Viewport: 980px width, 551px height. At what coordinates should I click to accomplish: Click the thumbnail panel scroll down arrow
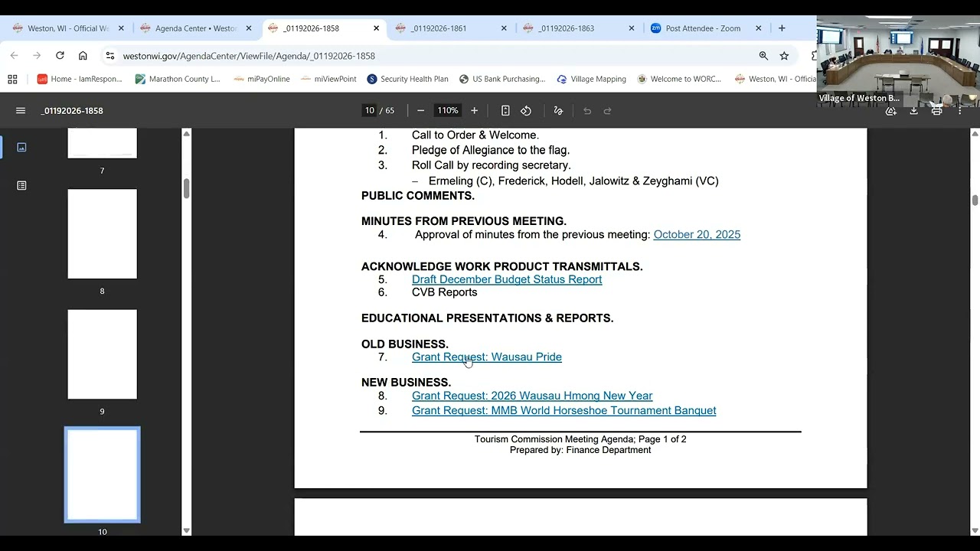tap(186, 530)
